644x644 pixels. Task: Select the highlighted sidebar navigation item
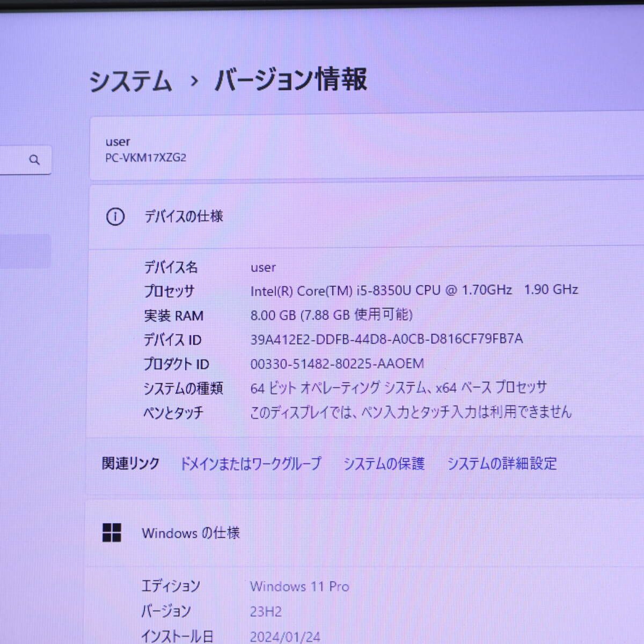25,251
